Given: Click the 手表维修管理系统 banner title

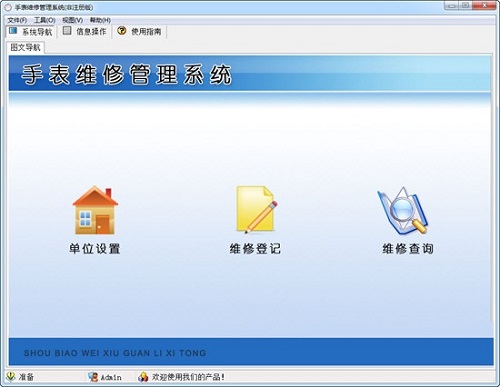Looking at the screenshot, I should click(x=126, y=74).
